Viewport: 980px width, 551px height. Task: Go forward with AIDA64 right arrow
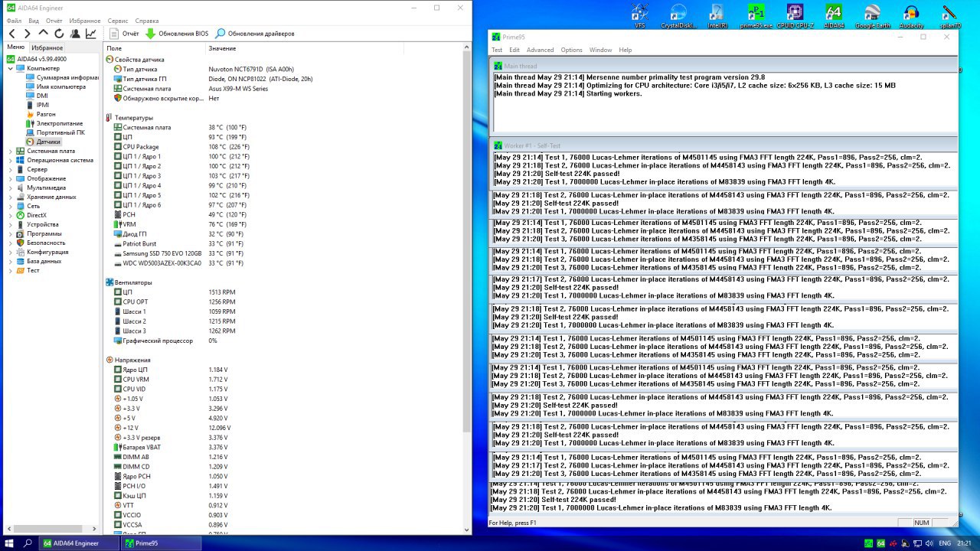pyautogui.click(x=28, y=34)
